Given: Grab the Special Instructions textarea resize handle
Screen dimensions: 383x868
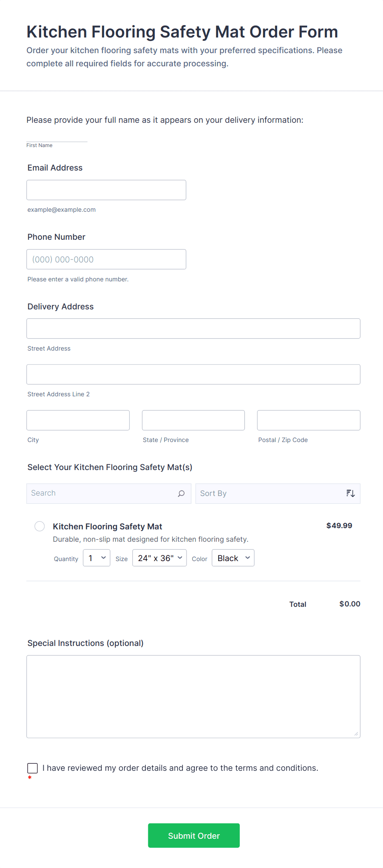Looking at the screenshot, I should point(356,734).
